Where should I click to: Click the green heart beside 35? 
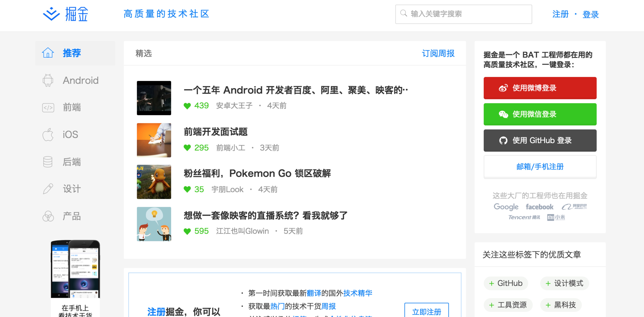click(187, 189)
